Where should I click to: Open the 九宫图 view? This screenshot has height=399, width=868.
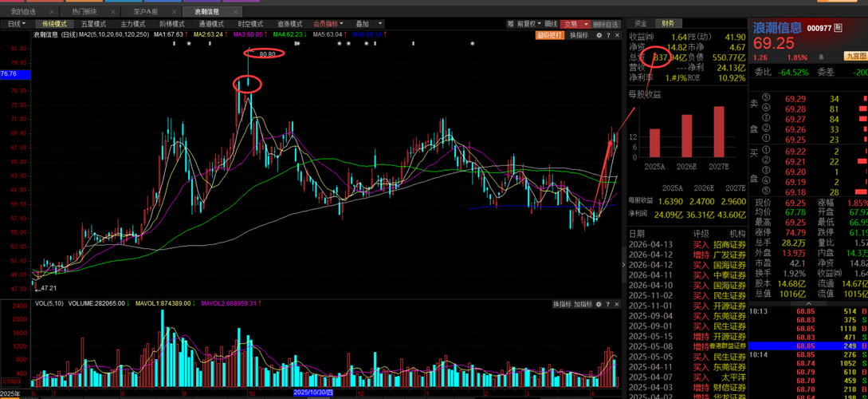(855, 57)
